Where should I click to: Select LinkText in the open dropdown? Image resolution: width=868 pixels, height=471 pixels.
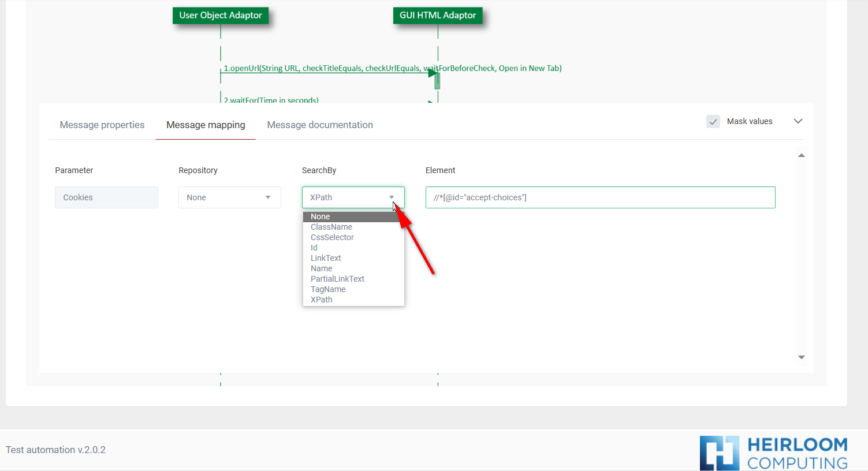(325, 258)
